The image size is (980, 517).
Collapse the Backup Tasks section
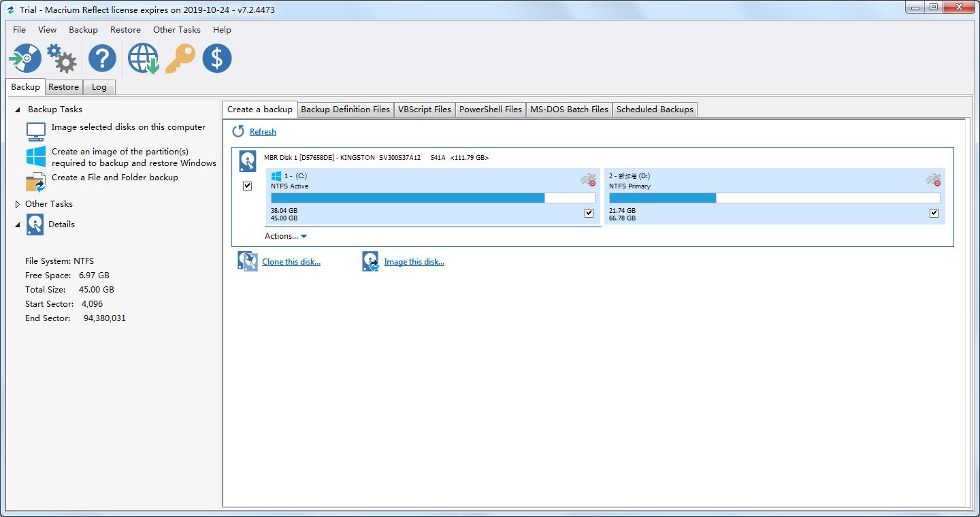18,110
